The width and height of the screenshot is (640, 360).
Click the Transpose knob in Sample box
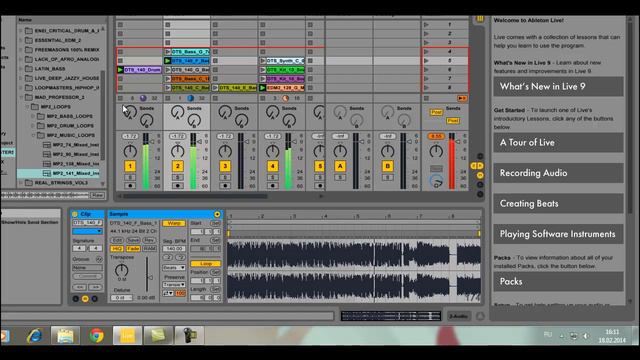pos(121,270)
